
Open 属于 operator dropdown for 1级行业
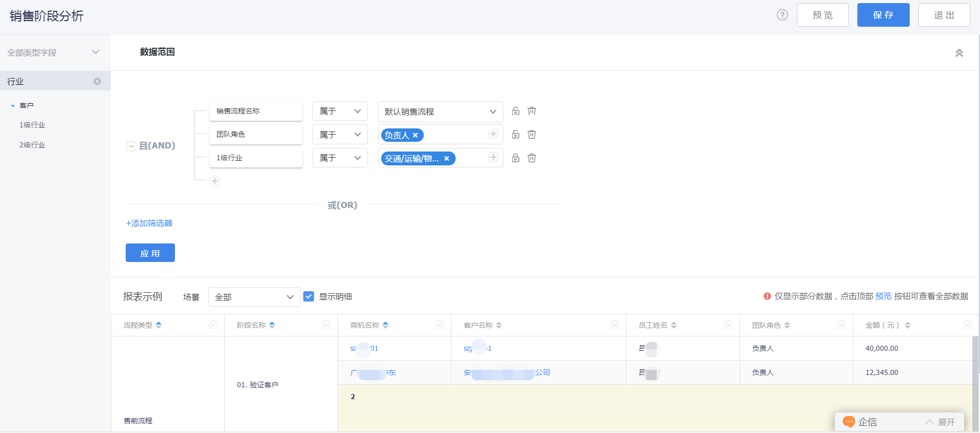340,158
